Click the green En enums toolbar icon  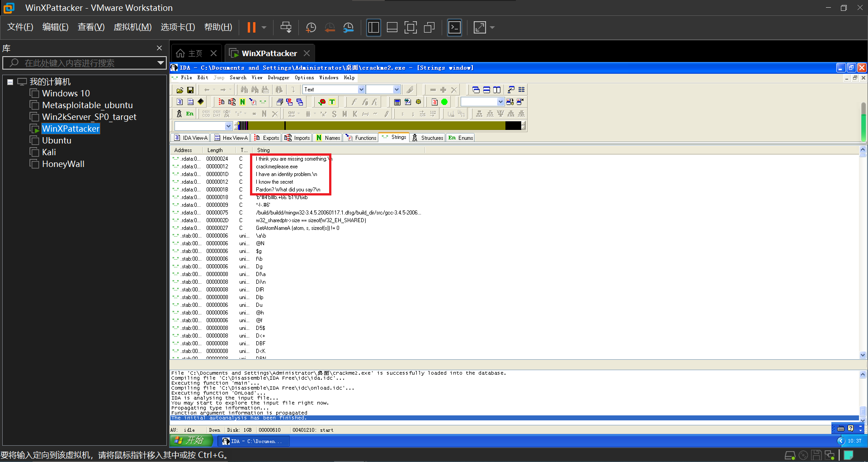tap(190, 114)
